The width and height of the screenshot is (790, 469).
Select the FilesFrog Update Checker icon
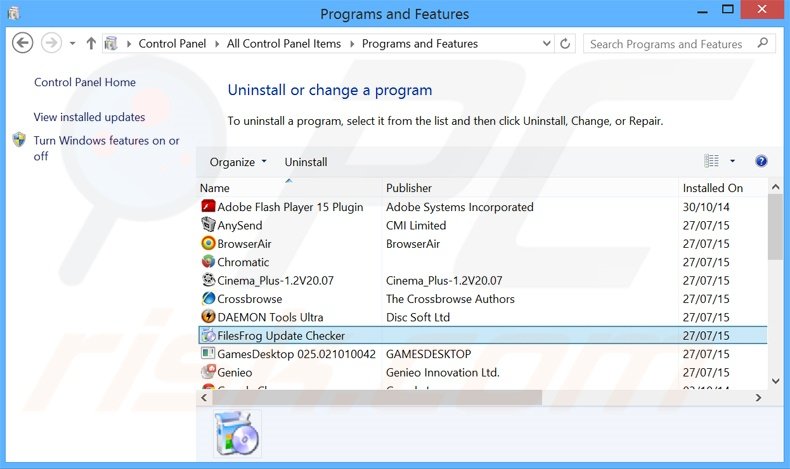(x=208, y=335)
